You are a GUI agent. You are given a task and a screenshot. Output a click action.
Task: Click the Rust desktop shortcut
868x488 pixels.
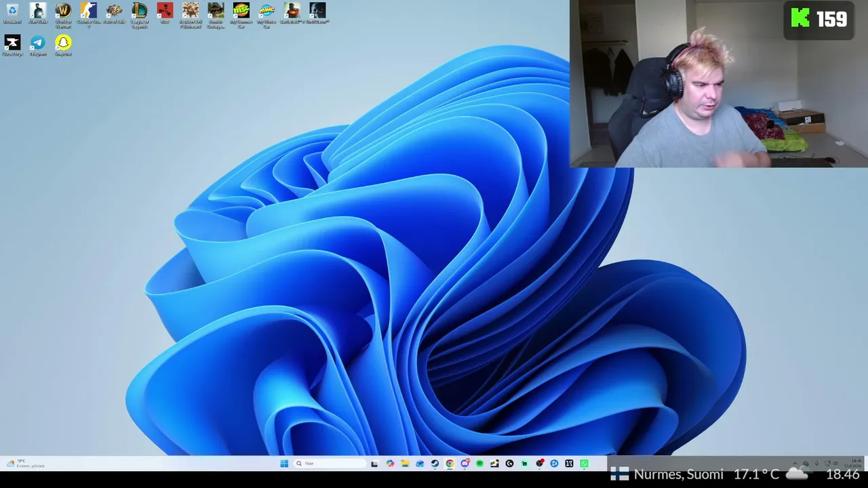pos(165,14)
